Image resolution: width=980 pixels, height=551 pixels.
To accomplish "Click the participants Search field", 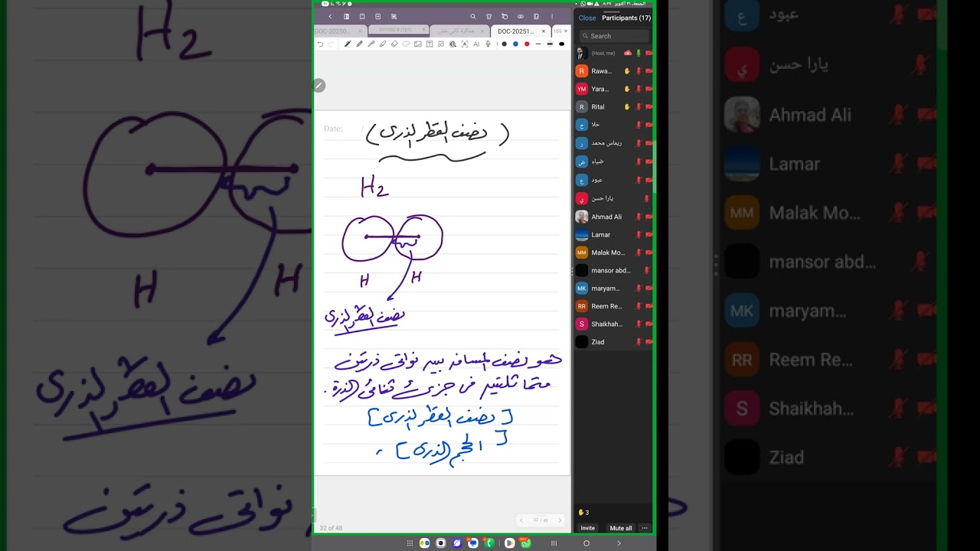I will (614, 36).
